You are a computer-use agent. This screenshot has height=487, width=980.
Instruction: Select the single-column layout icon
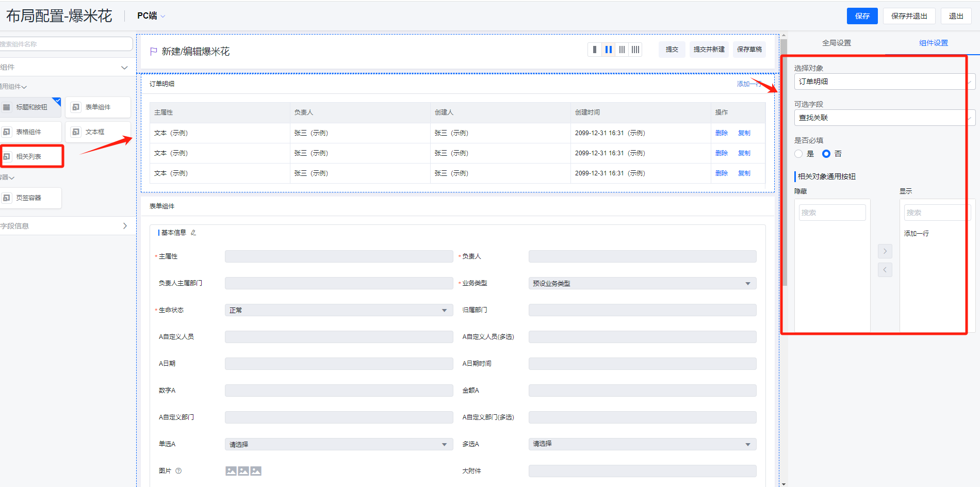click(595, 50)
